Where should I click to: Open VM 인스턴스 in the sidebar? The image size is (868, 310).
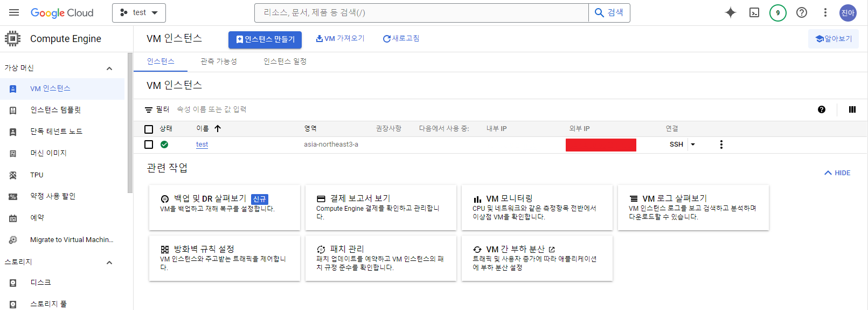pyautogui.click(x=62, y=89)
